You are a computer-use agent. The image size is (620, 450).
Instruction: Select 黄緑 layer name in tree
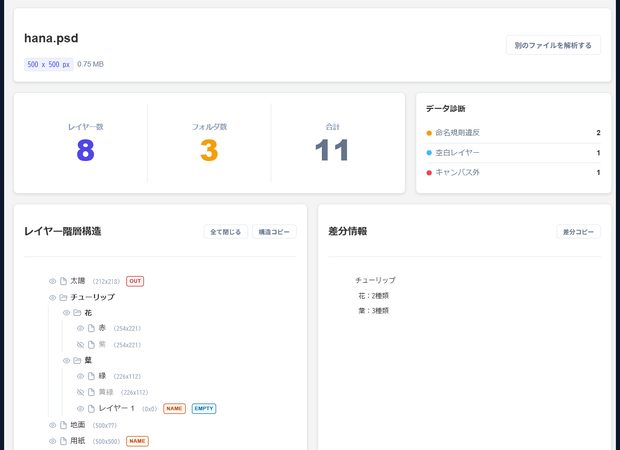[x=106, y=392]
